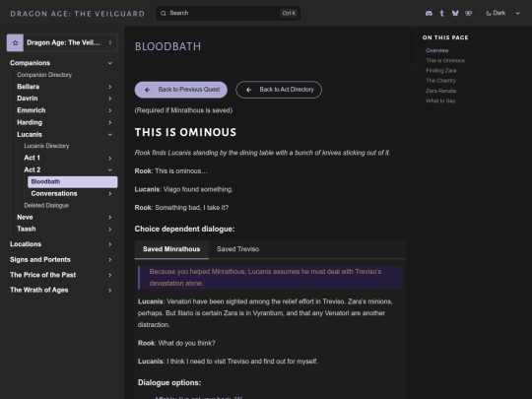Click the Dialogue options heading
532x399 pixels.
click(169, 382)
